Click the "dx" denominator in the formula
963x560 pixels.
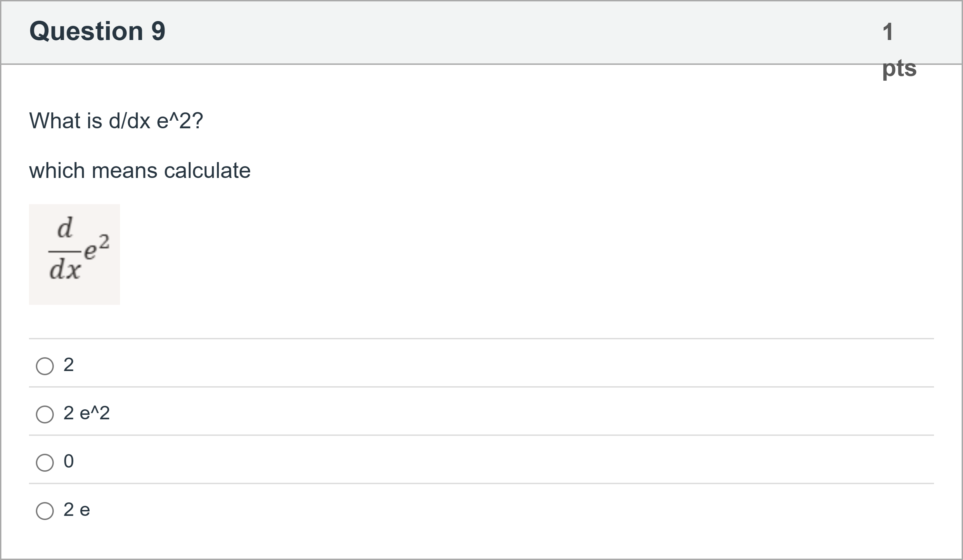coord(65,269)
